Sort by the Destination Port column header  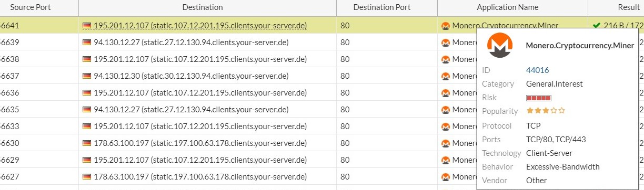382,7
